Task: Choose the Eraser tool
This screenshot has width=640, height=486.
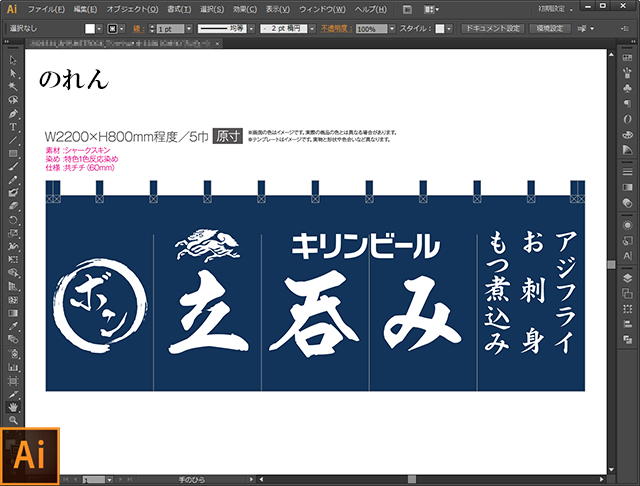Action: 13,206
